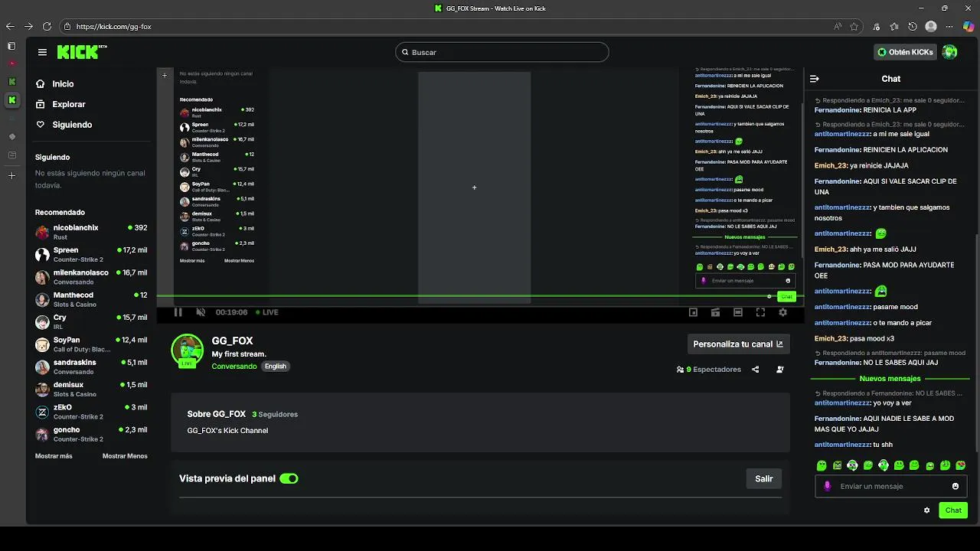Select the milenkanolasco channel
Screen dimensions: 980x551
click(91, 277)
